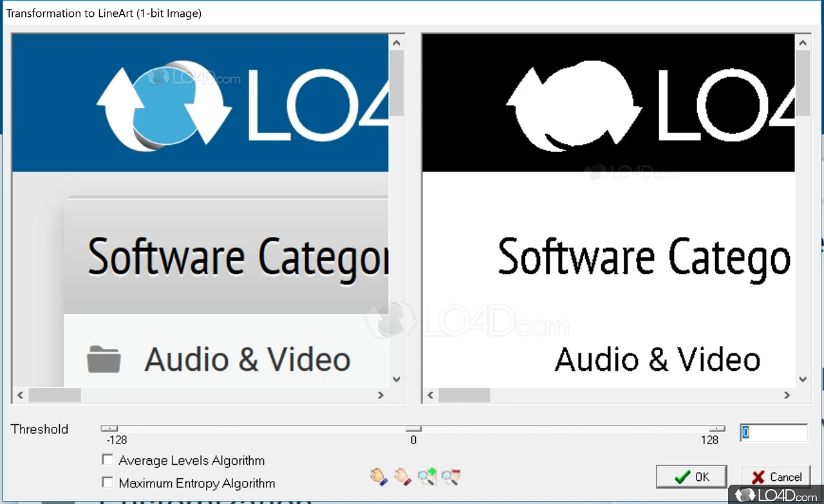Click the original color preview image
The height and width of the screenshot is (504, 824).
coord(201,210)
